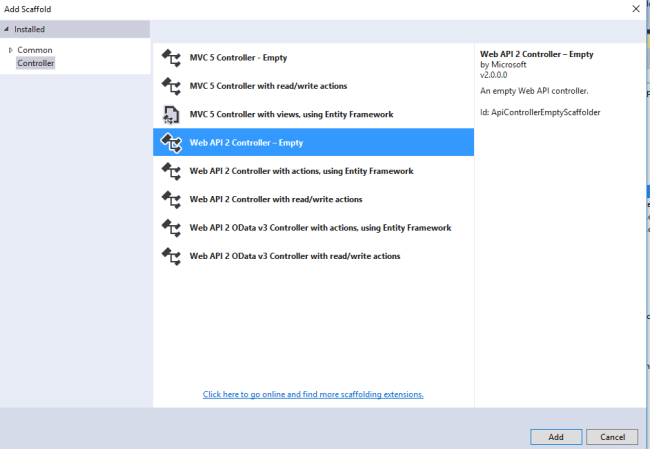The image size is (650, 449).
Task: Select the Controller tree item
Action: click(x=36, y=63)
